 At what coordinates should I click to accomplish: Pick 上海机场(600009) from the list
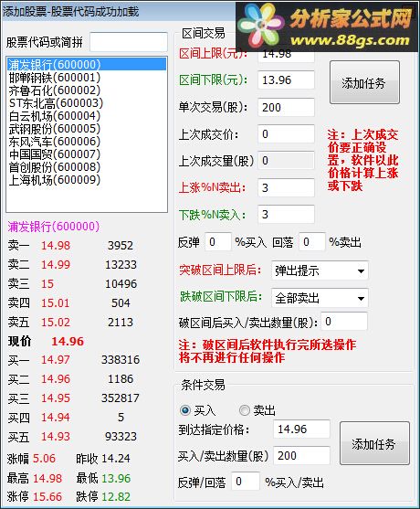pos(55,179)
